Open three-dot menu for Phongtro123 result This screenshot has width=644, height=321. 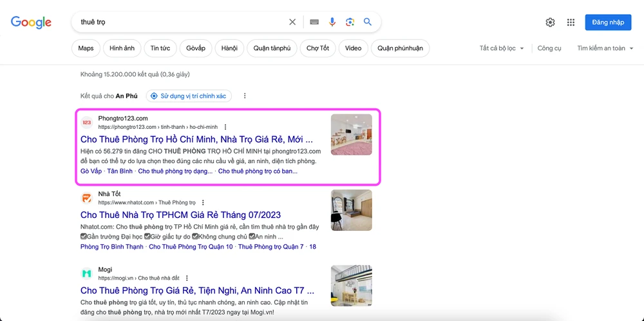click(225, 127)
